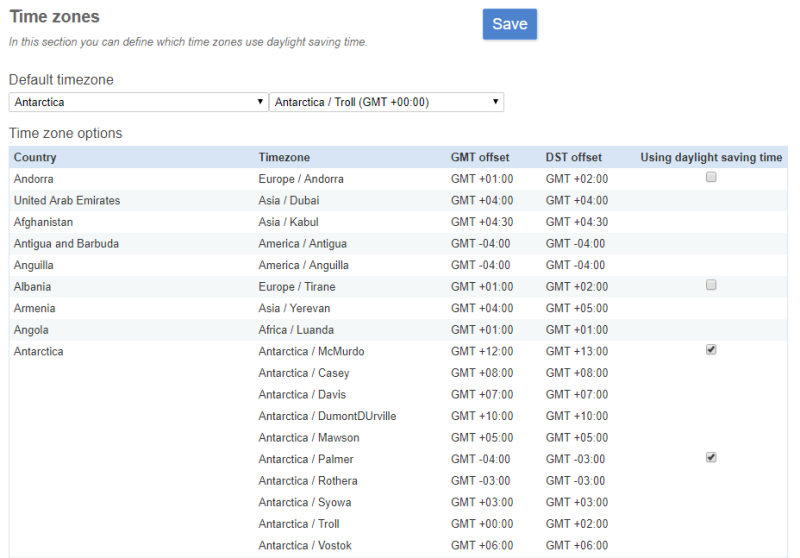
Task: Uncheck daylight saving for Antarctica / McMurdo
Action: click(711, 350)
